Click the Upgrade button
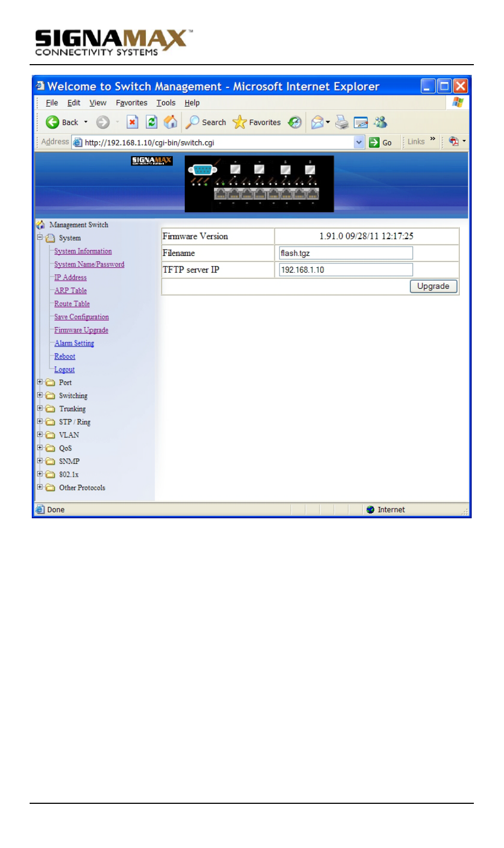This screenshot has height=848, width=504. point(433,286)
